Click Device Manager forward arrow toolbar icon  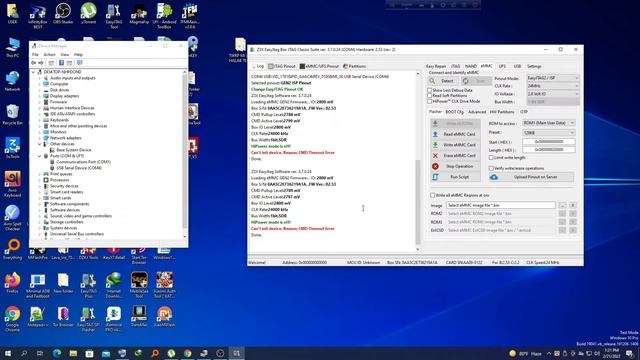click(41, 63)
